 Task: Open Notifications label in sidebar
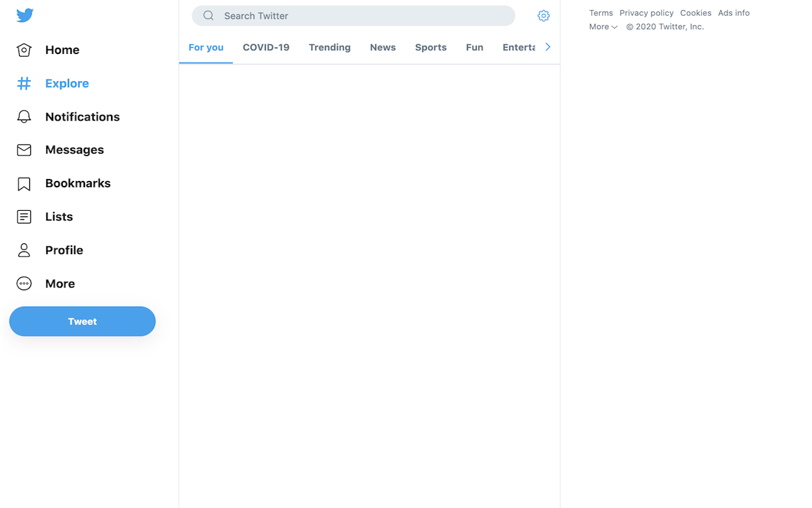[x=82, y=117]
